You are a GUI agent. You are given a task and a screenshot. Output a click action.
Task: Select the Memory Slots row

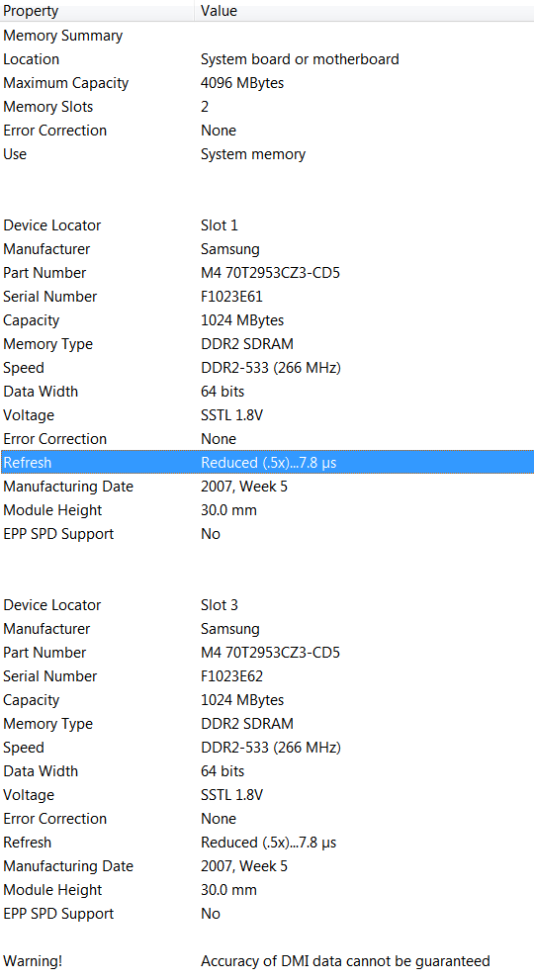267,107
